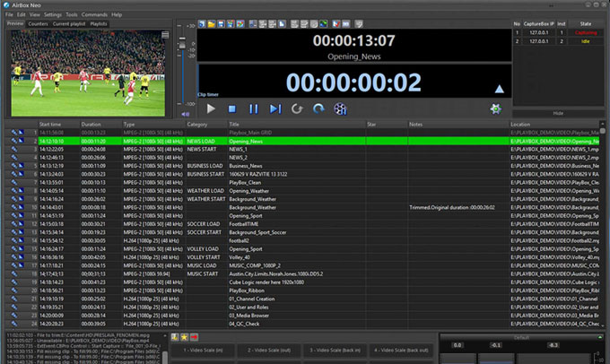Open the Edit menu
The image size is (610, 364).
click(21, 14)
